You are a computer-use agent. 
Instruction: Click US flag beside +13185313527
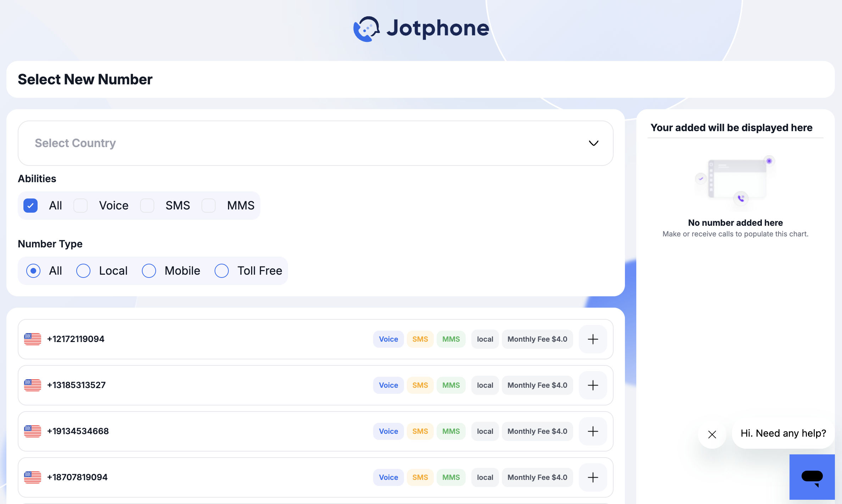point(33,385)
